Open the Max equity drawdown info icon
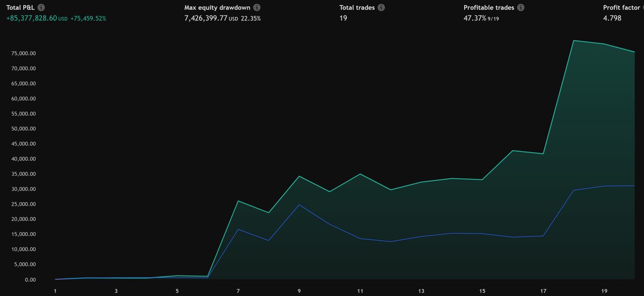This screenshot has width=644, height=296. point(257,8)
